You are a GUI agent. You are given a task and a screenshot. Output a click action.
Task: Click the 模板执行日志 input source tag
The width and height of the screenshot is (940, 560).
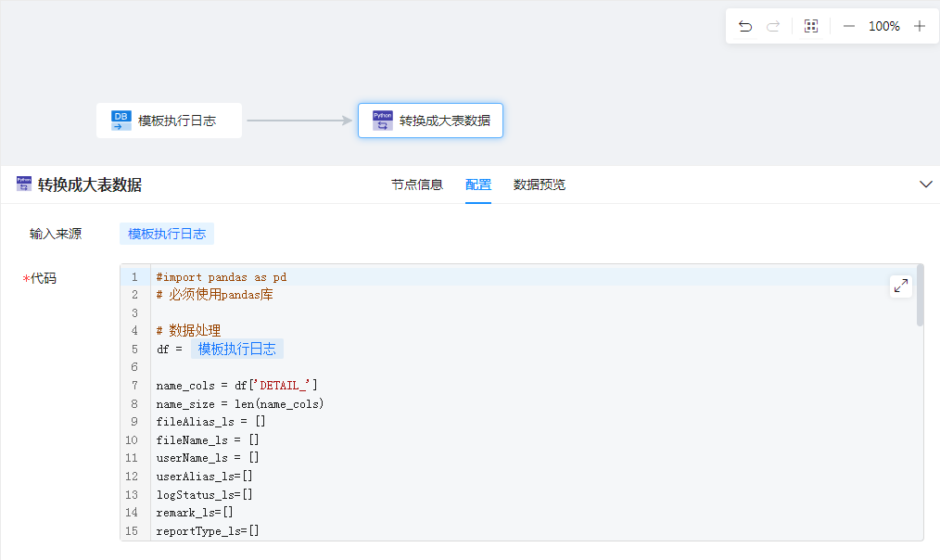167,234
